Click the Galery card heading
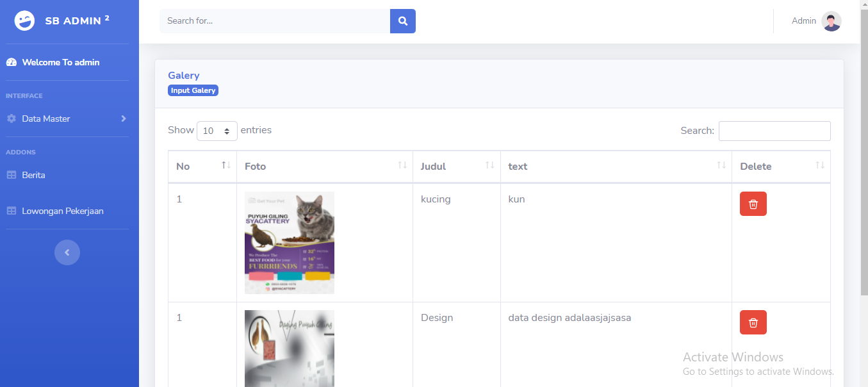Screen dimensions: 868x387 pyautogui.click(x=184, y=76)
